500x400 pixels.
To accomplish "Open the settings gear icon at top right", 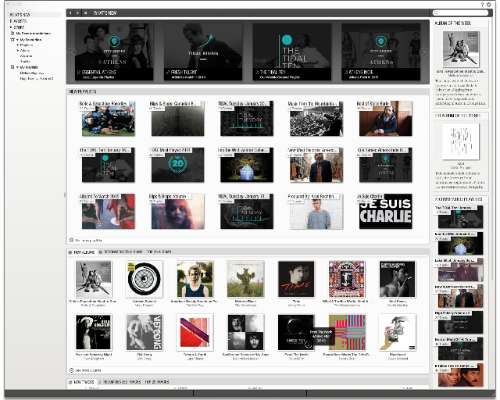I will pos(489,4).
